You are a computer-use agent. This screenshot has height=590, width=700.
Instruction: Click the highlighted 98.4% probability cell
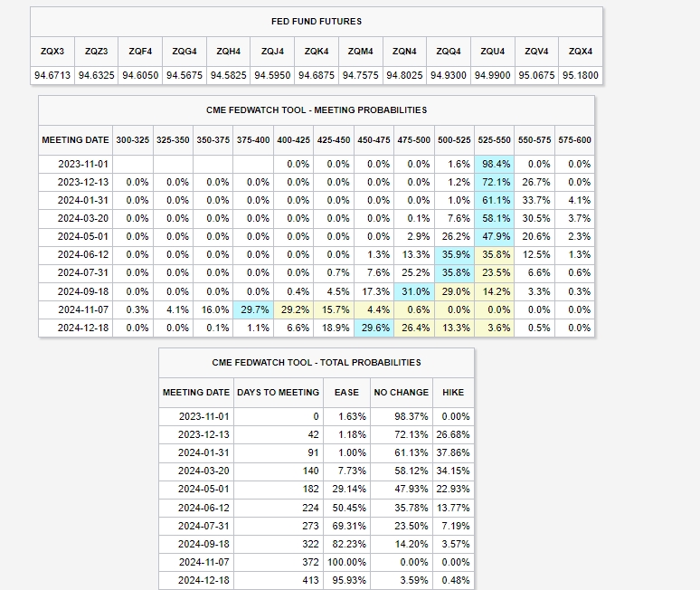click(x=497, y=164)
